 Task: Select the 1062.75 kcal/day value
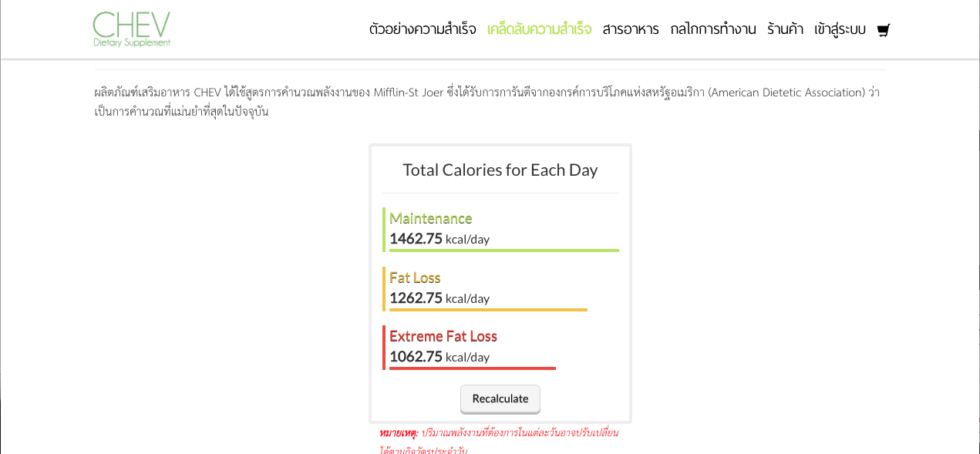point(439,357)
